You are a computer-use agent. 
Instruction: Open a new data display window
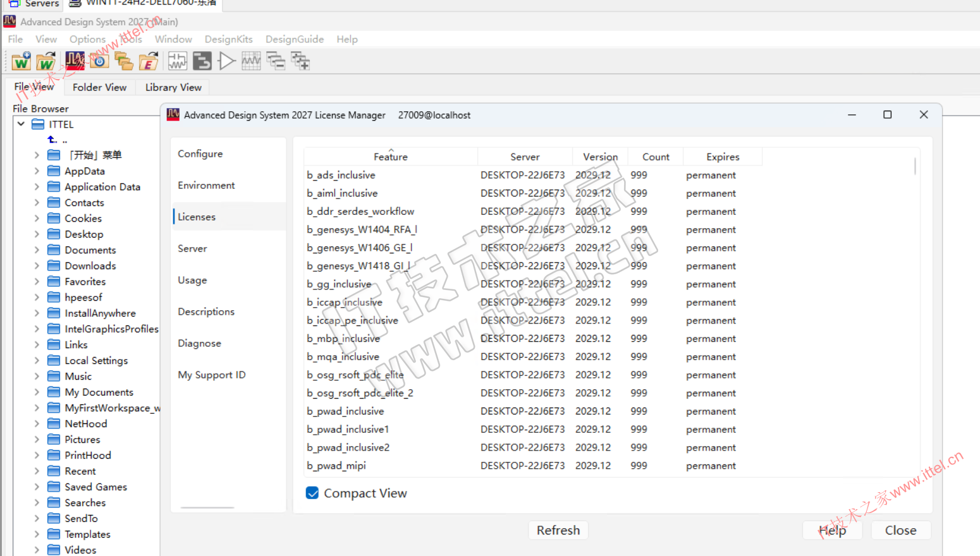252,61
